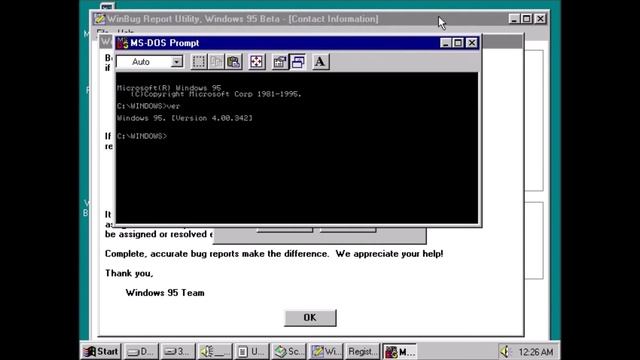Click the Copy icon in MS-DOS toolbar
The height and width of the screenshot is (360, 640).
216,62
